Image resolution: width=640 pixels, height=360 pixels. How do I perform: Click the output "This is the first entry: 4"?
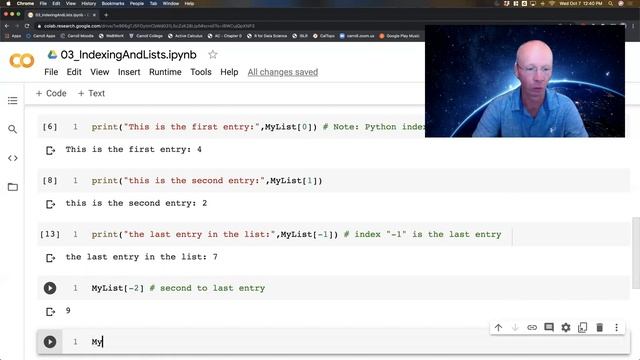(x=133, y=149)
